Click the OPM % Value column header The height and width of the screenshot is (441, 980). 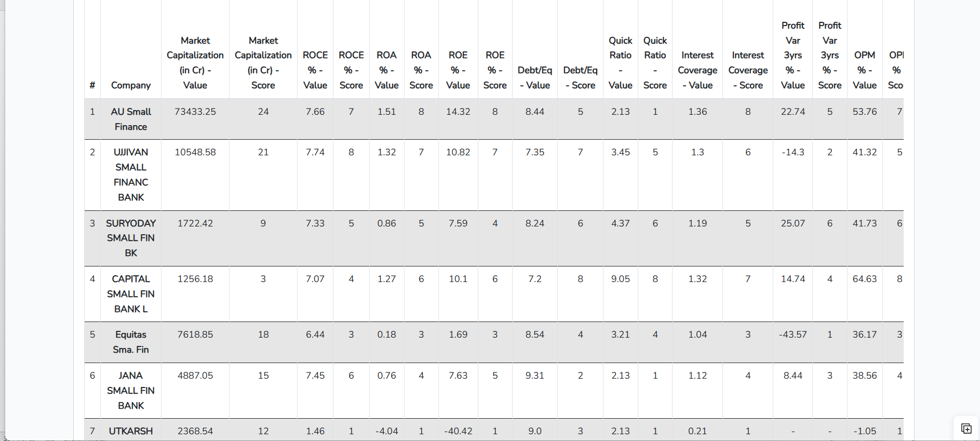[x=865, y=70]
